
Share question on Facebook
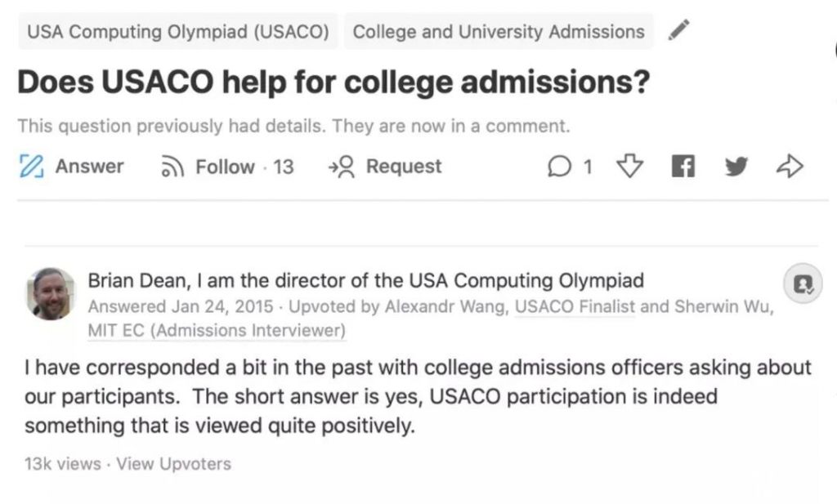click(x=682, y=167)
